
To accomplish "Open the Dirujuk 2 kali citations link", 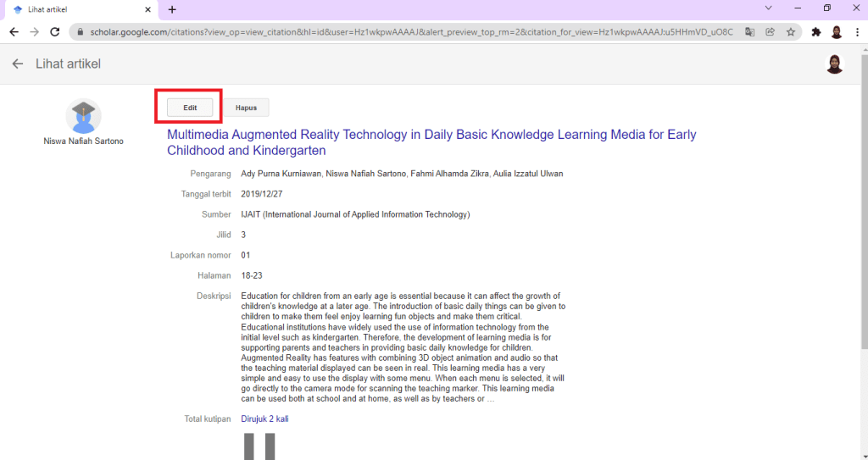I will 264,419.
